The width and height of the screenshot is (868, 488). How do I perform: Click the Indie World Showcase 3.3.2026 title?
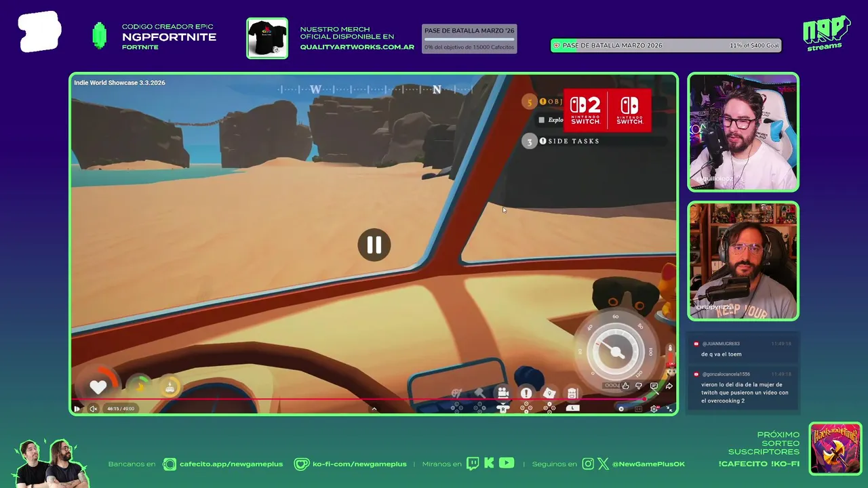(119, 83)
